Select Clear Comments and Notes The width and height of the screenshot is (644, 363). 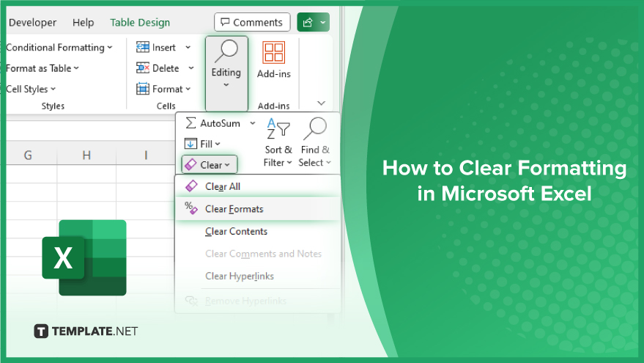coord(257,254)
